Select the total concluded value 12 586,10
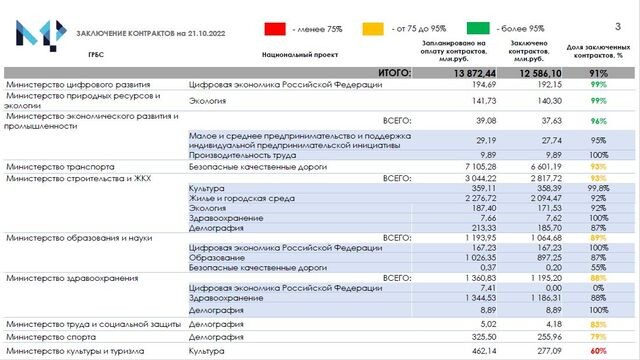This screenshot has width=640, height=360. coord(540,73)
